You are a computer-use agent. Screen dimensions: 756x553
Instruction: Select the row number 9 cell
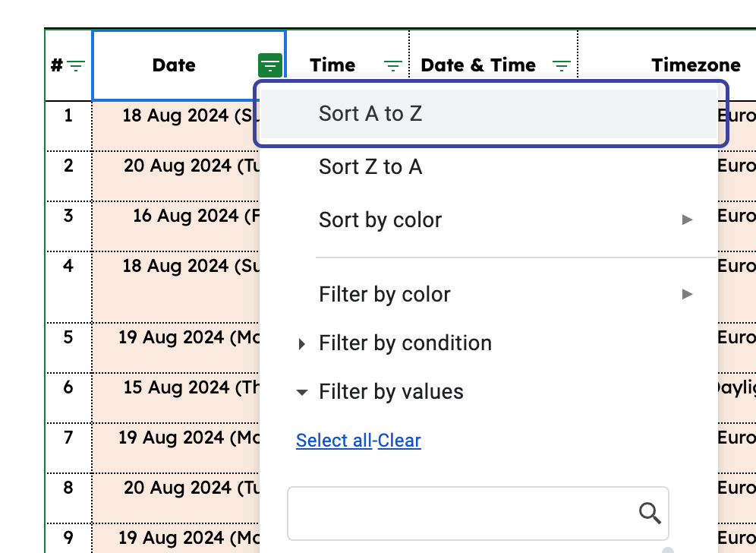(x=68, y=538)
